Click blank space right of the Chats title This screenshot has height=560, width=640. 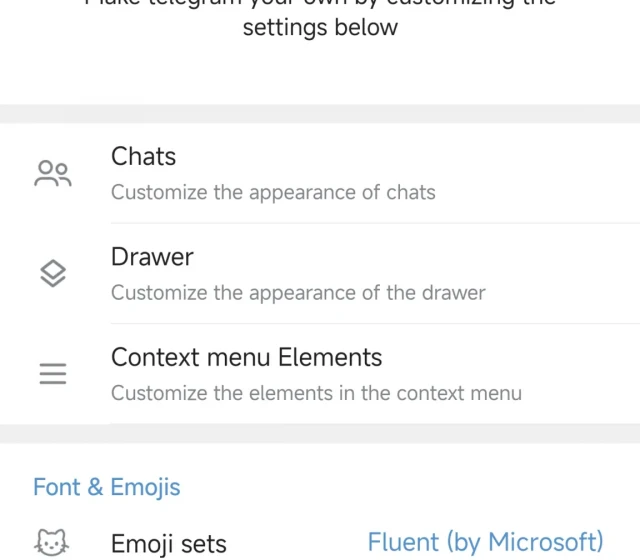(420, 157)
